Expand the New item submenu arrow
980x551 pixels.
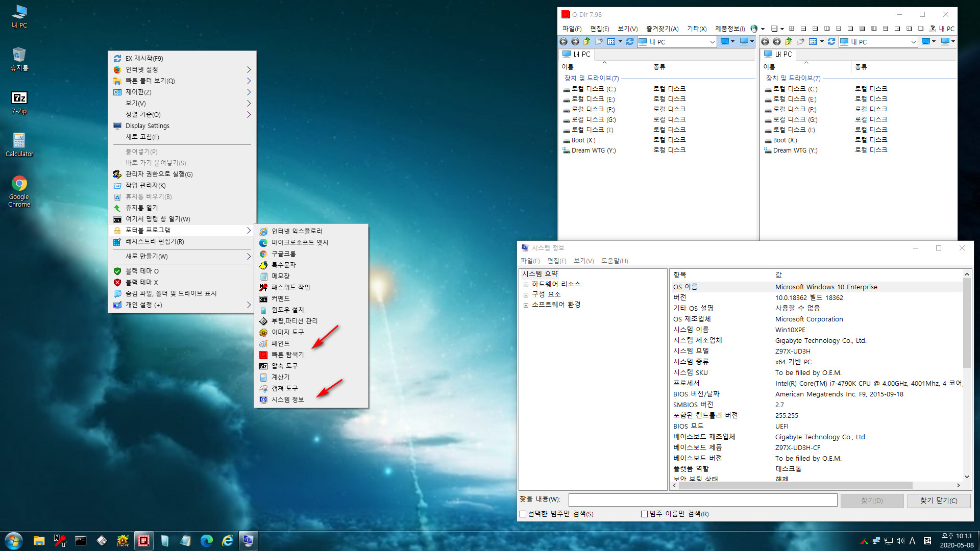pyautogui.click(x=249, y=256)
